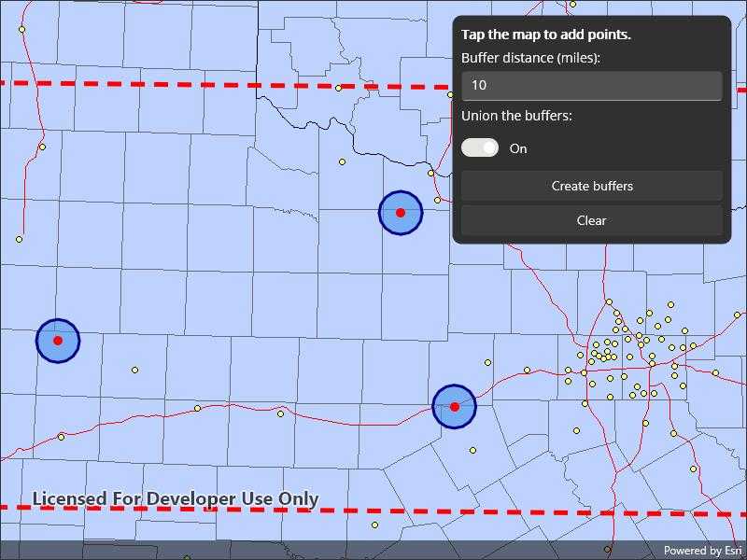Click the yellow dot on the upper dashed line

coord(338,88)
